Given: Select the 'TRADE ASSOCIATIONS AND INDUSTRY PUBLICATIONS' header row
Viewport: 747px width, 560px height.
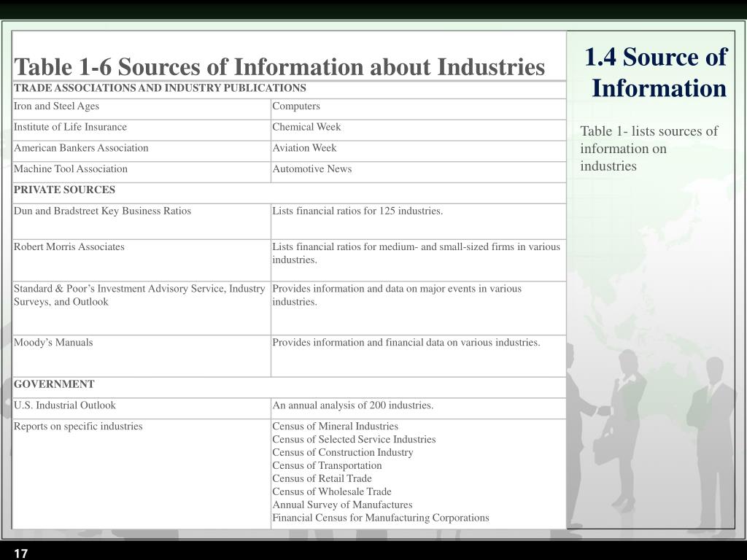Looking at the screenshot, I should [x=289, y=90].
